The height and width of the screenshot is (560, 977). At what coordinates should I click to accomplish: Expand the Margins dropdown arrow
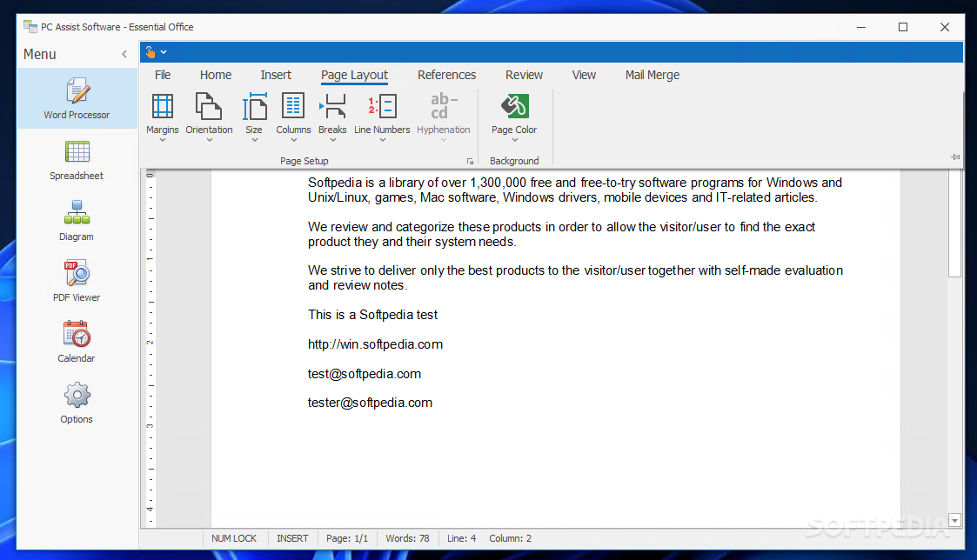point(163,140)
